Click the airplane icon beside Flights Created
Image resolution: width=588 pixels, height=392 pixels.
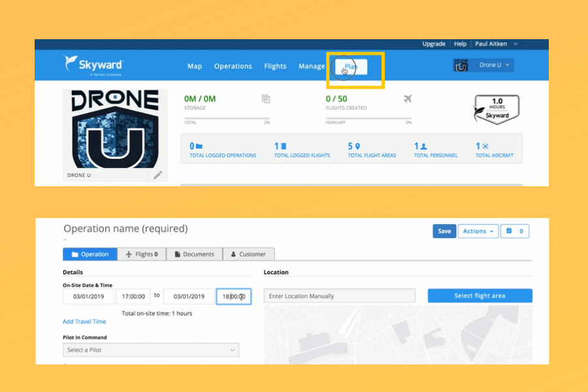[x=408, y=99]
